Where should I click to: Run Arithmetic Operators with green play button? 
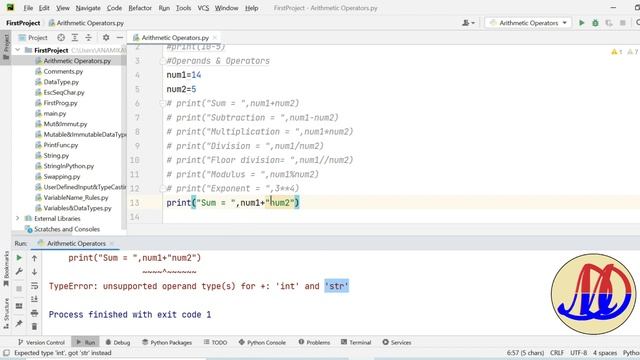(582, 23)
